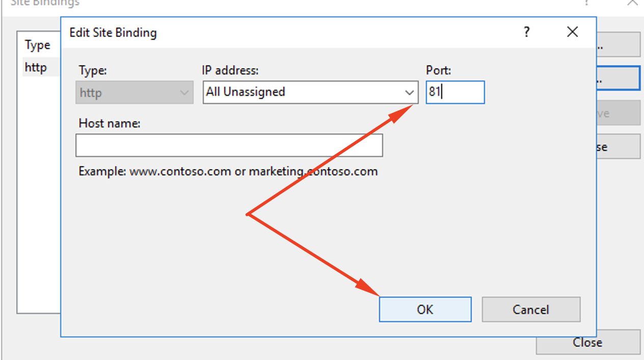Click the Cancel button
Viewport: 644px width, 360px height.
531,310
